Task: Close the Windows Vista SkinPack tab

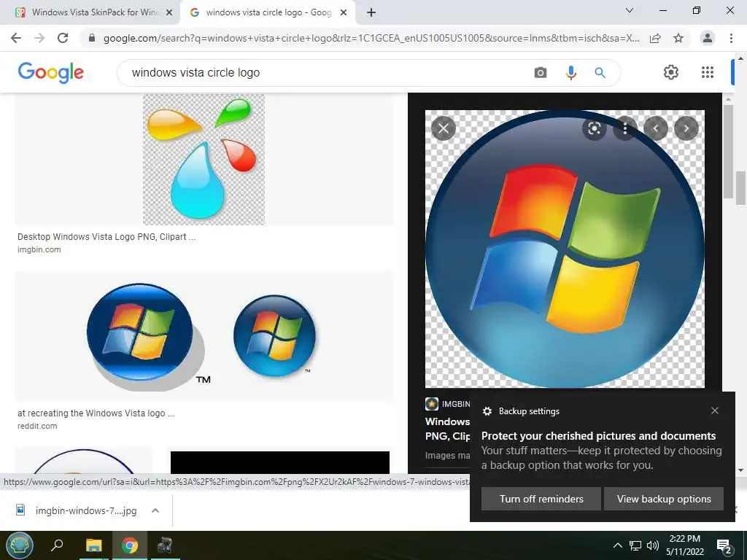Action: [x=169, y=13]
